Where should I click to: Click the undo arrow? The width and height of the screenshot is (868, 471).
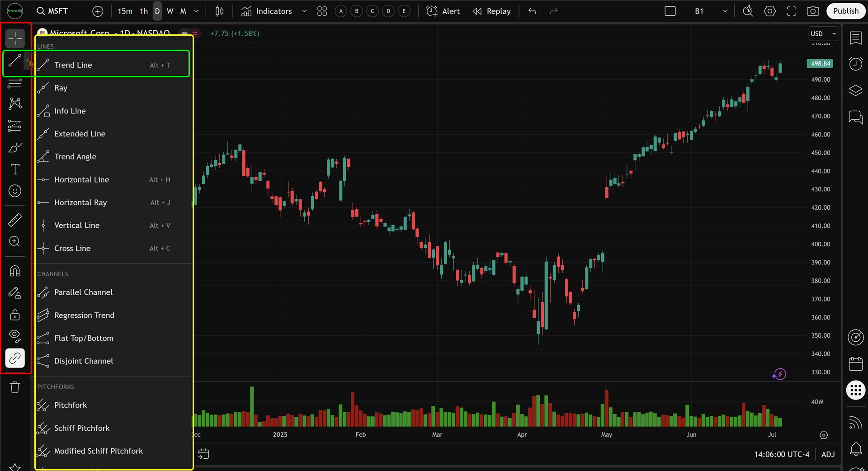[x=532, y=11]
